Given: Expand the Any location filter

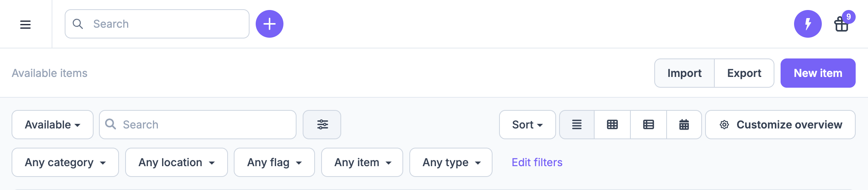Looking at the screenshot, I should tap(176, 162).
